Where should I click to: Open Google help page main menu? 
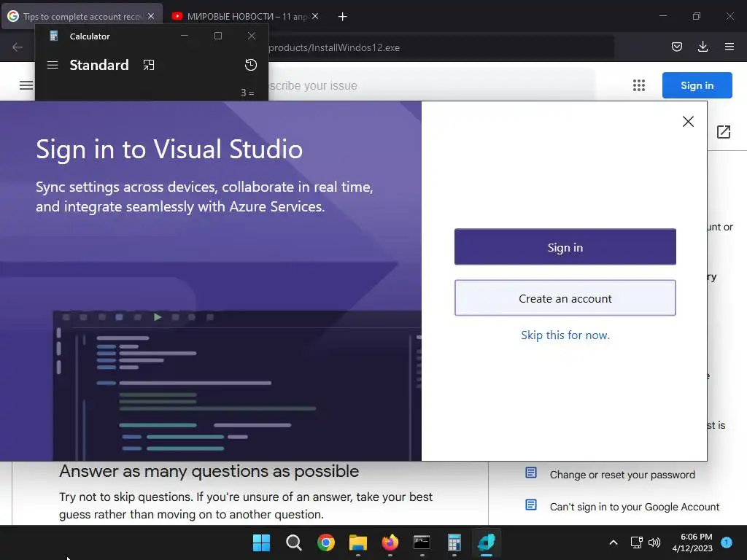(26, 85)
